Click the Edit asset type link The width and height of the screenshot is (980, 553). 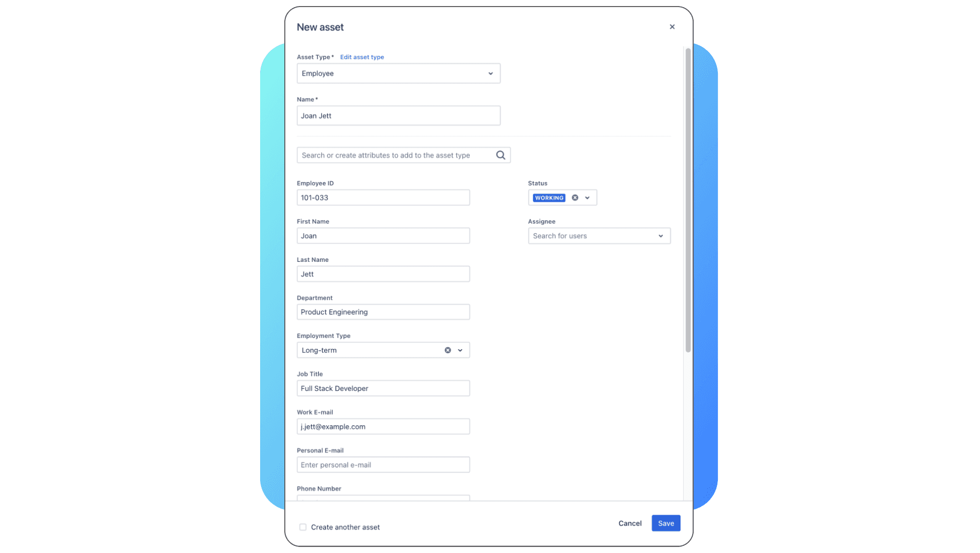(361, 57)
